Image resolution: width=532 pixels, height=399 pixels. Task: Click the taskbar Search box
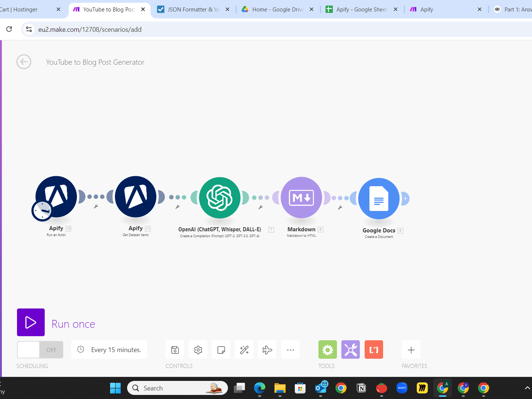click(x=177, y=388)
